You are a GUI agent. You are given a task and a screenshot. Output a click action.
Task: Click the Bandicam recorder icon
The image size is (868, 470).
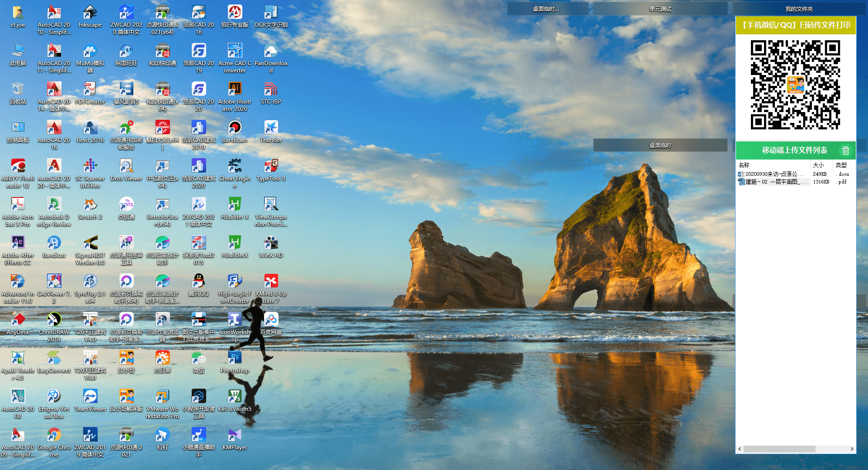[x=235, y=128]
